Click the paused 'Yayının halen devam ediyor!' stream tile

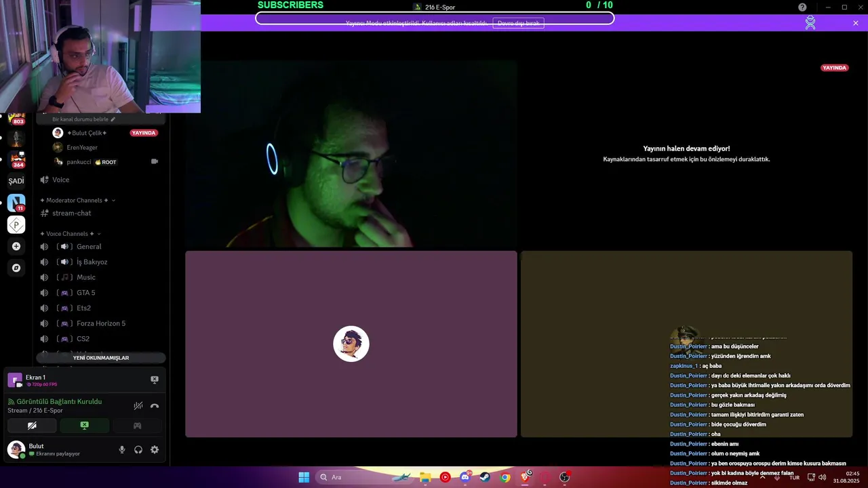686,154
